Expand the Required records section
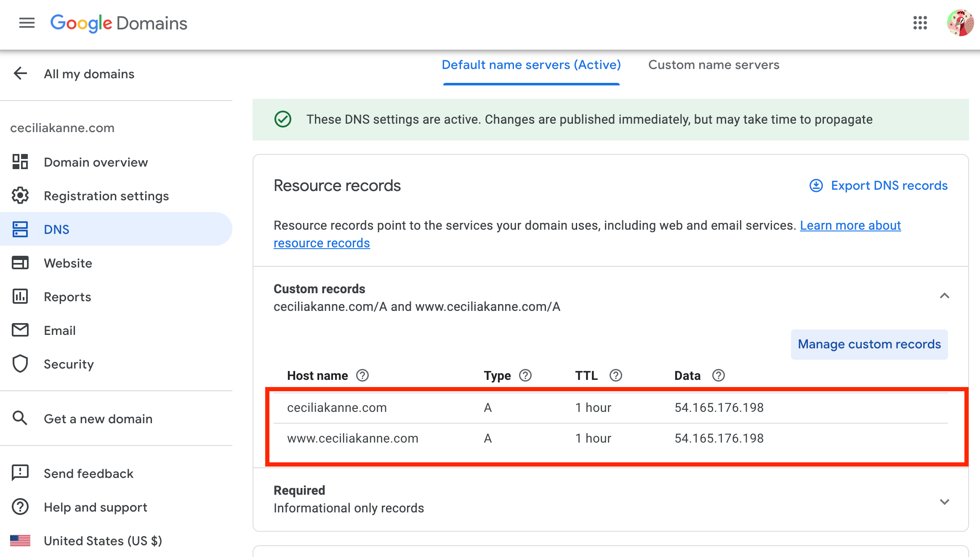980x557 pixels. [x=944, y=501]
